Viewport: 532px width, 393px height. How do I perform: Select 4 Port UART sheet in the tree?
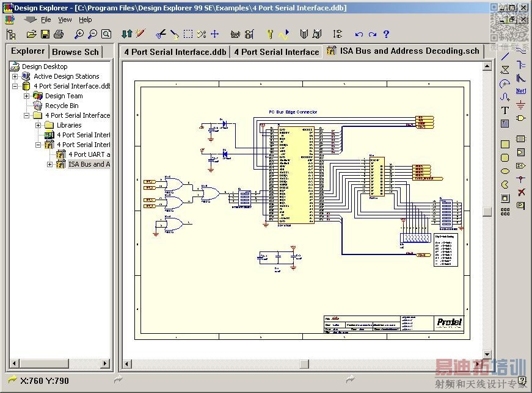point(89,154)
